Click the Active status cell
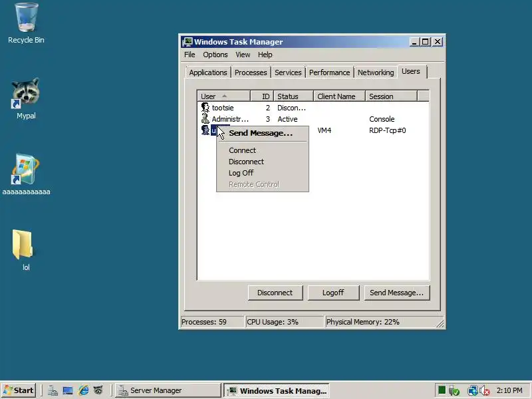This screenshot has width=532, height=399. point(287,119)
